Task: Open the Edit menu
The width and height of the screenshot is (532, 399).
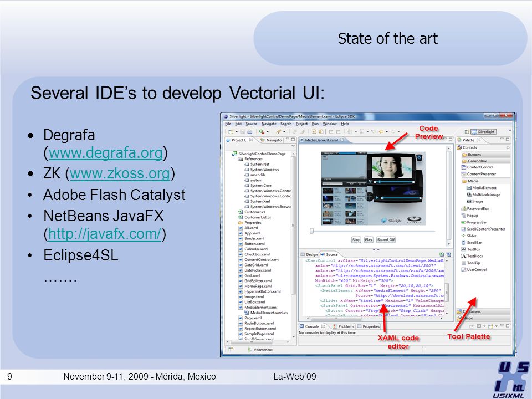Action: [238, 124]
